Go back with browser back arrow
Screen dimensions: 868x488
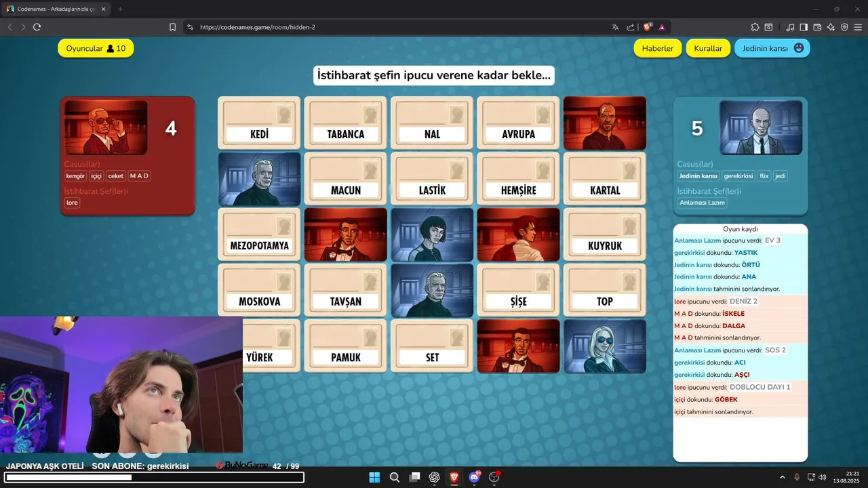tap(10, 27)
